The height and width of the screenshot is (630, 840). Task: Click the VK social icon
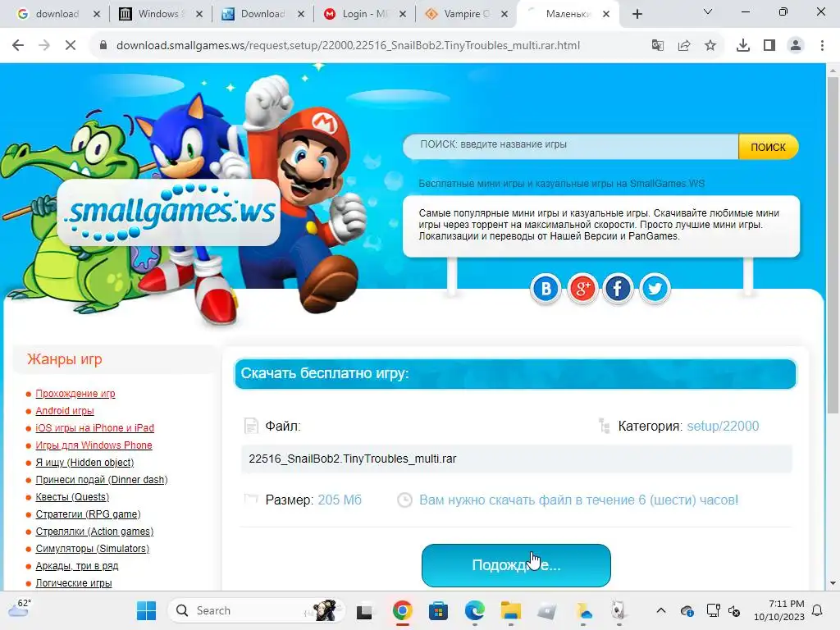pos(546,288)
